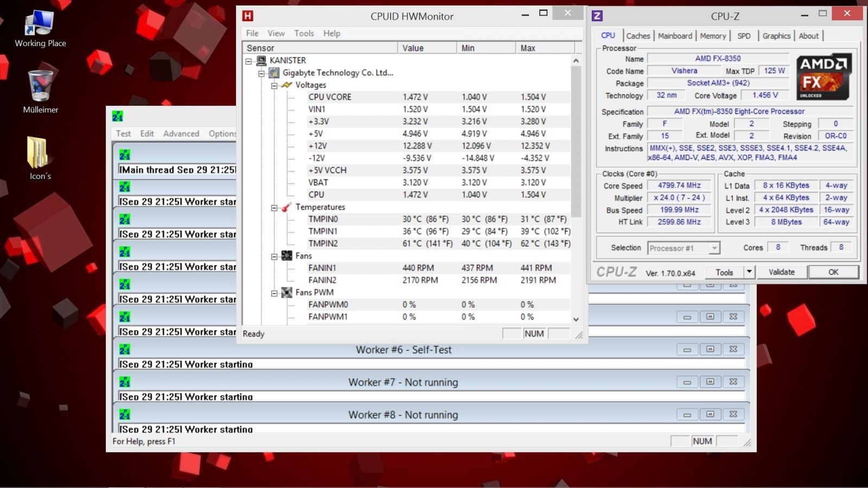
Task: Click the Core Speed value 4799.74 MHz
Action: tap(679, 185)
